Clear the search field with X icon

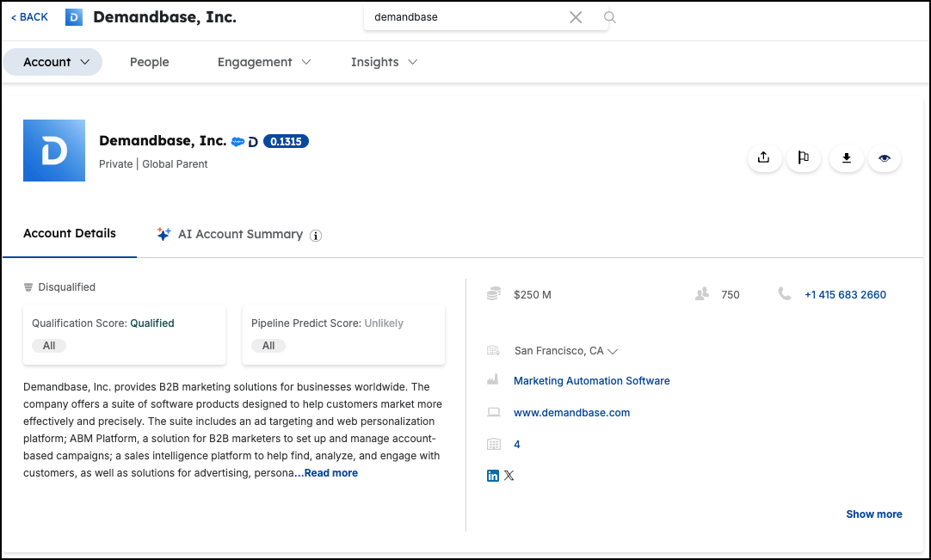click(x=576, y=17)
